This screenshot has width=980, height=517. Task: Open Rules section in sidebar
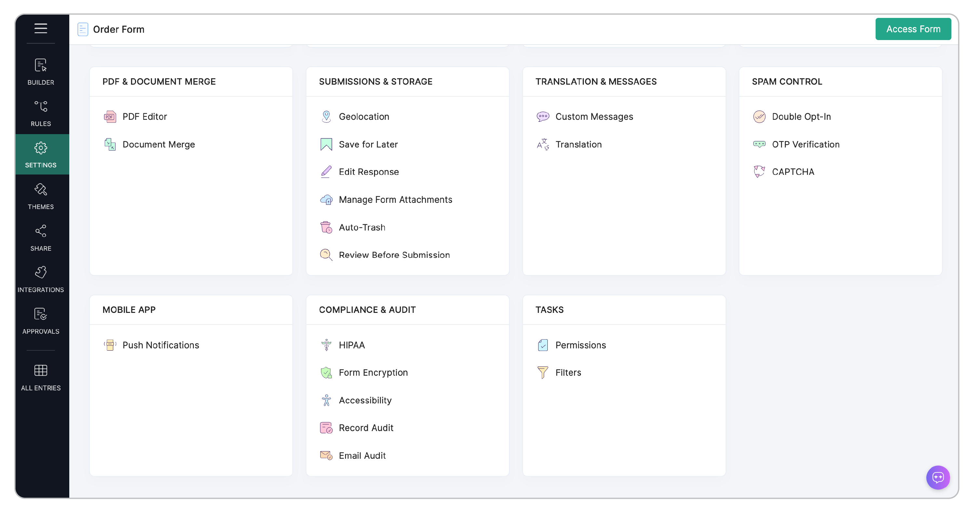pyautogui.click(x=41, y=113)
